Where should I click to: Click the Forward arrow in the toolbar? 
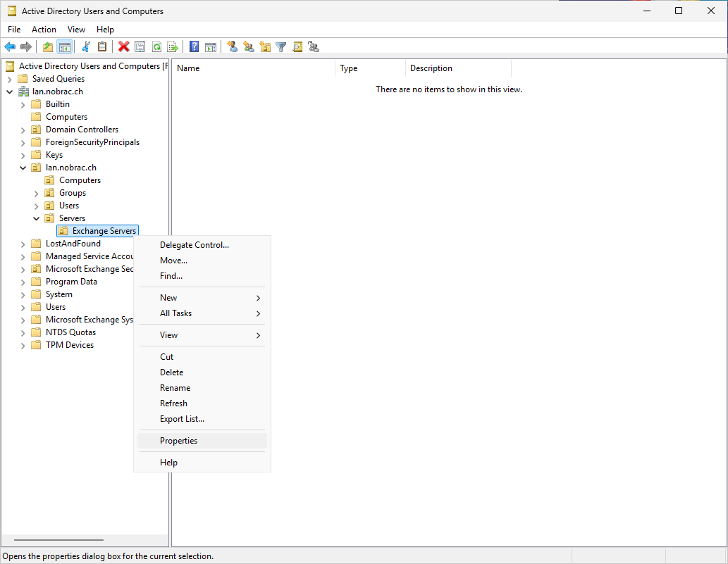26,47
